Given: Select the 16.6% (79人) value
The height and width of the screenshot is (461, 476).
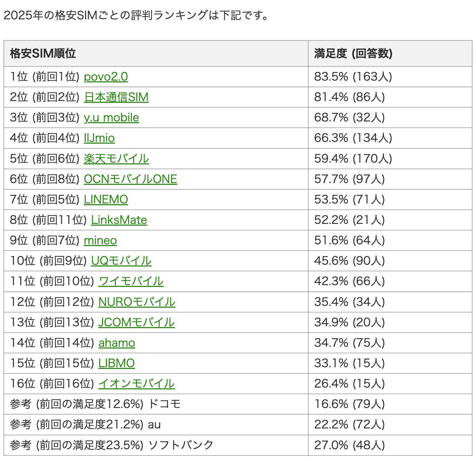Looking at the screenshot, I should point(349,404).
